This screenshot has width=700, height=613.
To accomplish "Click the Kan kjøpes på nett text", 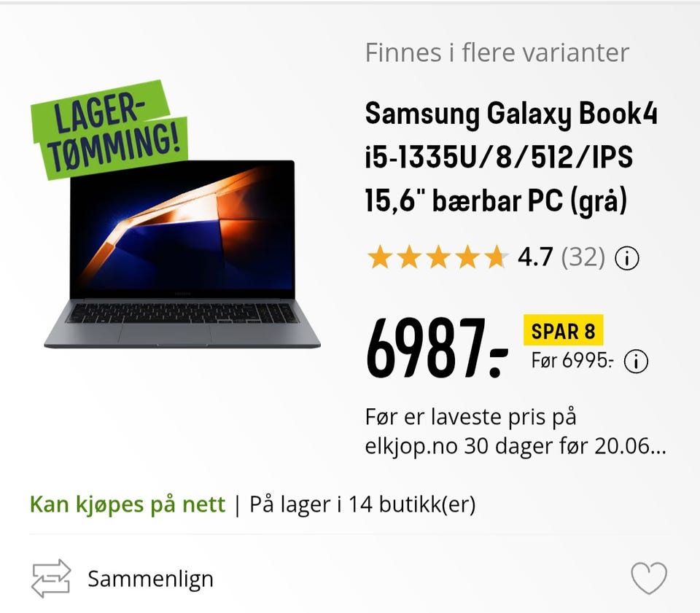I will pos(128,504).
